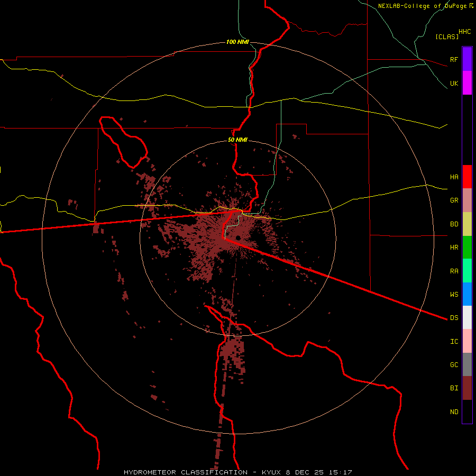Click the RF purple legend swatch
Image resolution: width=476 pixels, height=476 pixels.
[467, 59]
